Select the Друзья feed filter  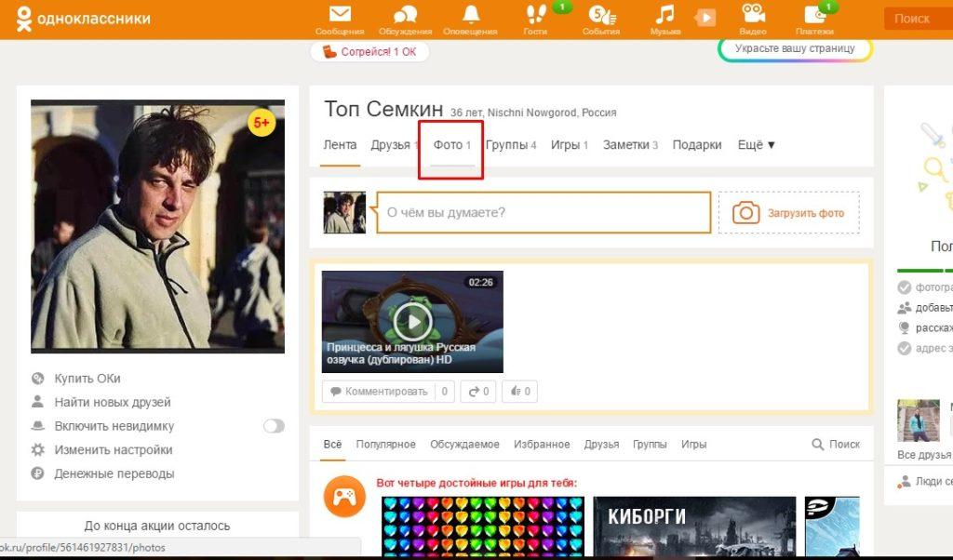point(601,444)
